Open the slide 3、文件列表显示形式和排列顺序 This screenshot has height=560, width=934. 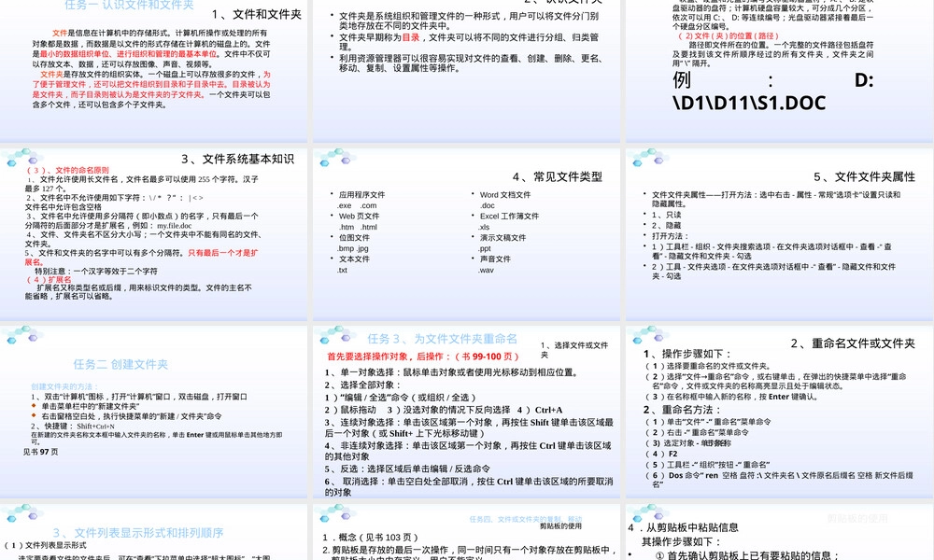(153, 532)
